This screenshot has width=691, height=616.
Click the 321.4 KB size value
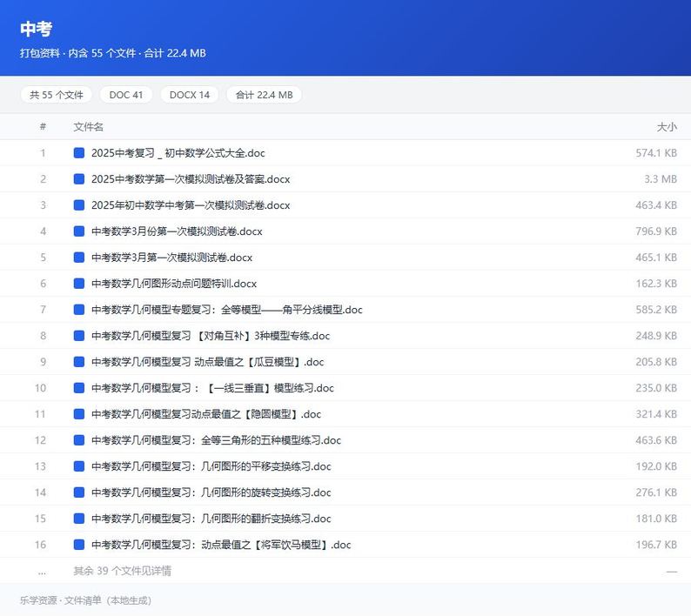pos(656,414)
